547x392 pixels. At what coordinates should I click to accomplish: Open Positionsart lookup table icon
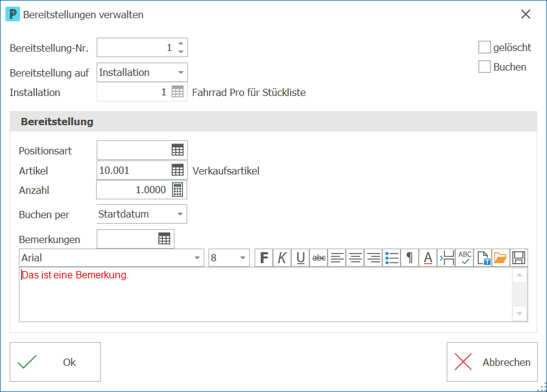click(x=177, y=150)
